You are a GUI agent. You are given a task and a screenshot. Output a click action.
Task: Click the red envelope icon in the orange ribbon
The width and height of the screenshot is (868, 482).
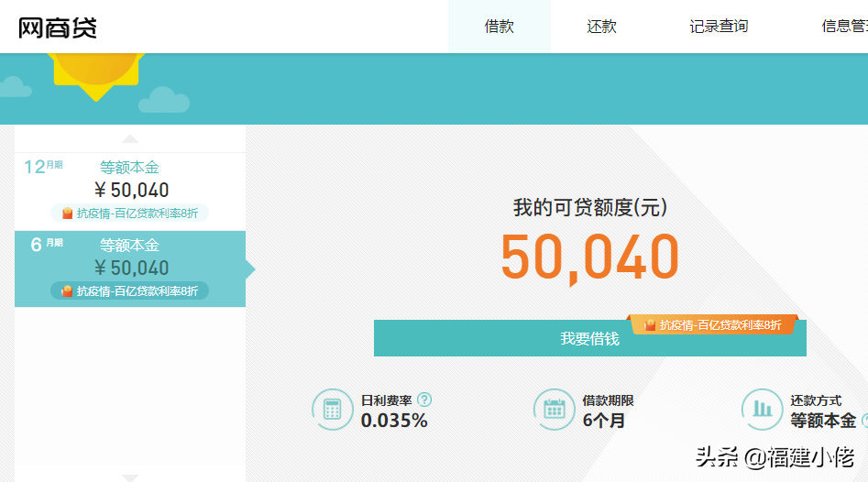point(650,325)
